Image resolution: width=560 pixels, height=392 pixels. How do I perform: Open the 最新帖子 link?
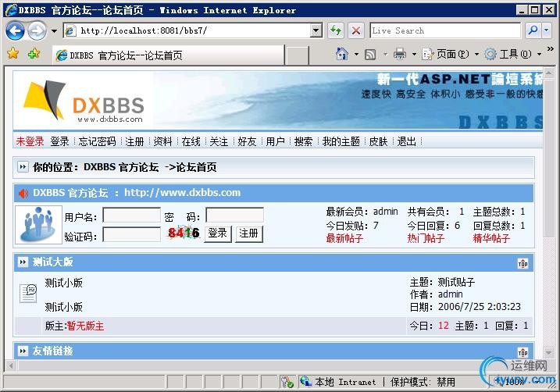(x=344, y=238)
